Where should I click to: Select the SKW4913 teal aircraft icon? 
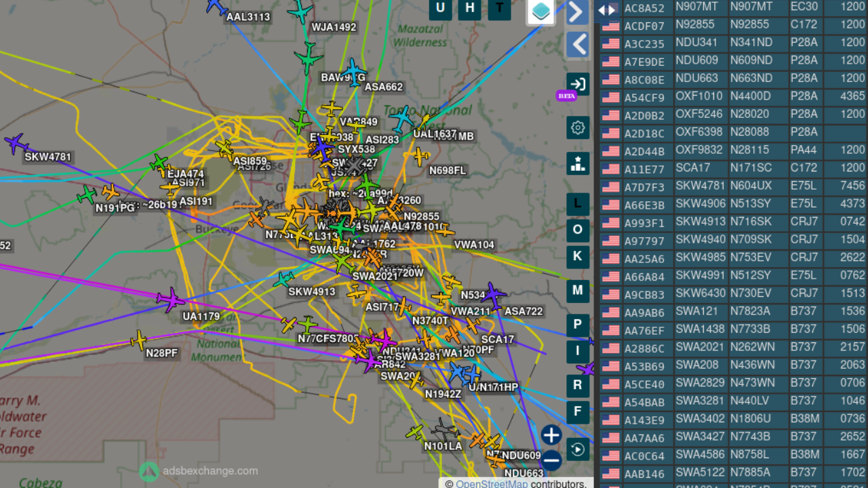pos(283,279)
